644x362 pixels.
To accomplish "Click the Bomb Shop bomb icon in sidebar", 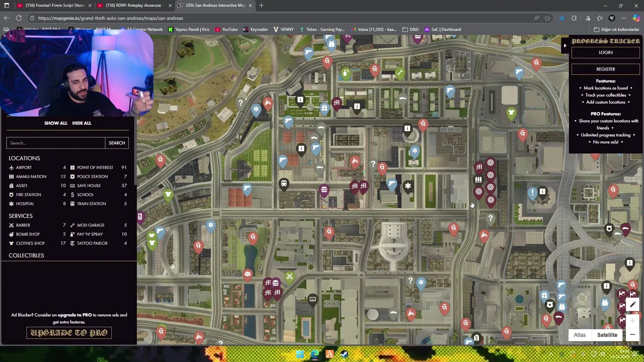I will 11,234.
